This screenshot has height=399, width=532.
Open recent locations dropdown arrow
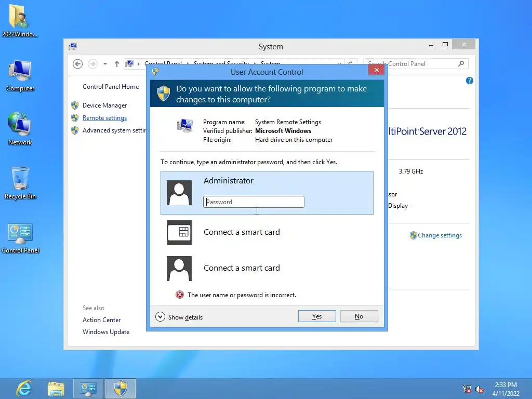click(x=105, y=64)
